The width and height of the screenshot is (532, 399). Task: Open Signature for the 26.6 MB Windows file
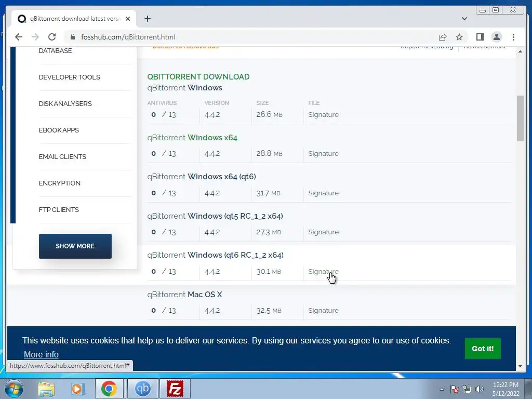(323, 115)
